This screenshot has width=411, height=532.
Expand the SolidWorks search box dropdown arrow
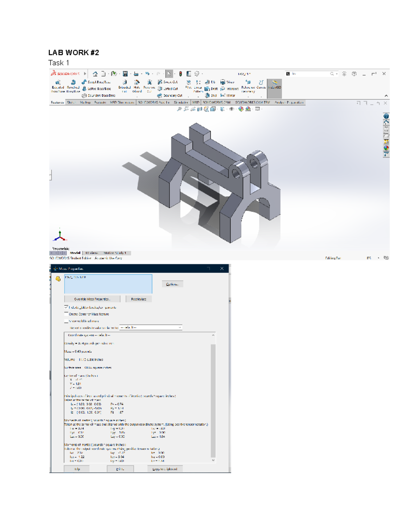coord(337,74)
